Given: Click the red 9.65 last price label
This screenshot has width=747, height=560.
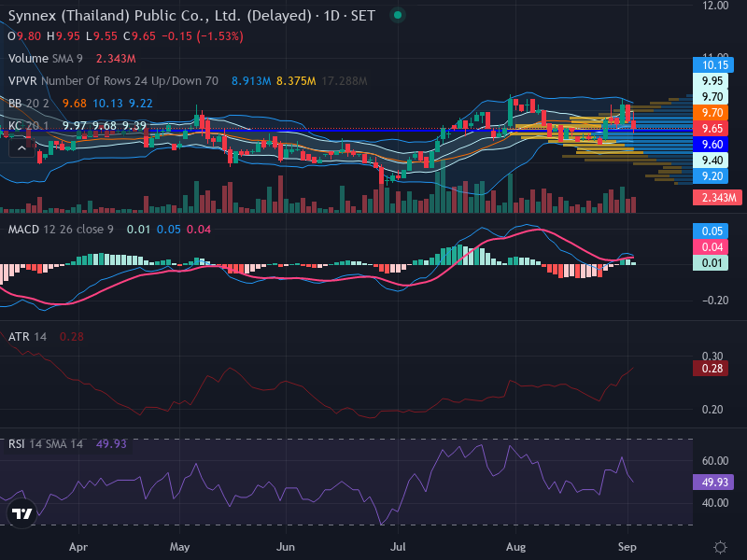Looking at the screenshot, I should click(x=711, y=129).
